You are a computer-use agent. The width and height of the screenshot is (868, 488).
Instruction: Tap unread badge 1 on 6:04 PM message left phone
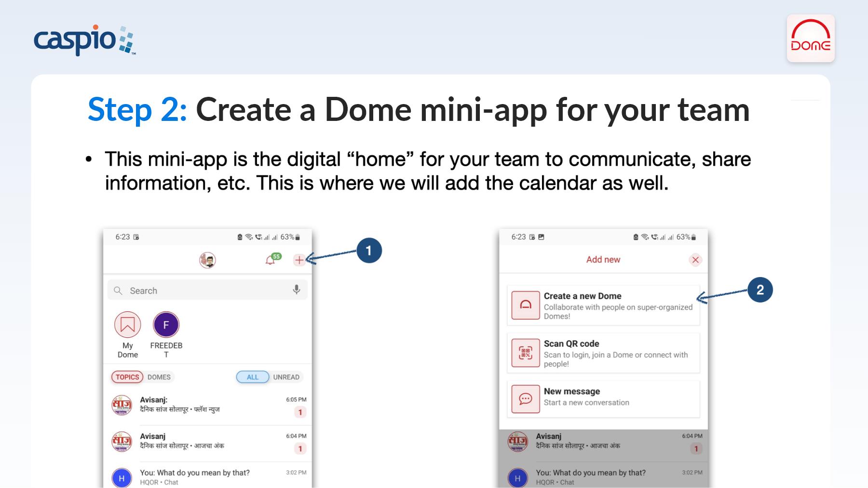point(300,448)
